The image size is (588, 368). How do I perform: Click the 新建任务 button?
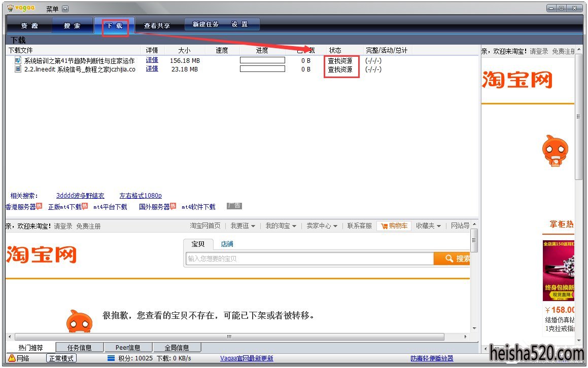(205, 24)
